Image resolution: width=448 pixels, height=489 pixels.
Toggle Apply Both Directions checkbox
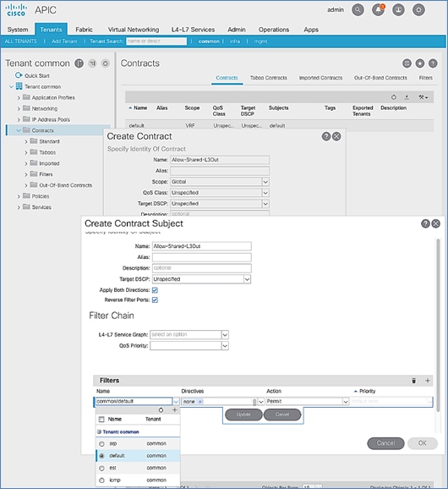pos(155,290)
